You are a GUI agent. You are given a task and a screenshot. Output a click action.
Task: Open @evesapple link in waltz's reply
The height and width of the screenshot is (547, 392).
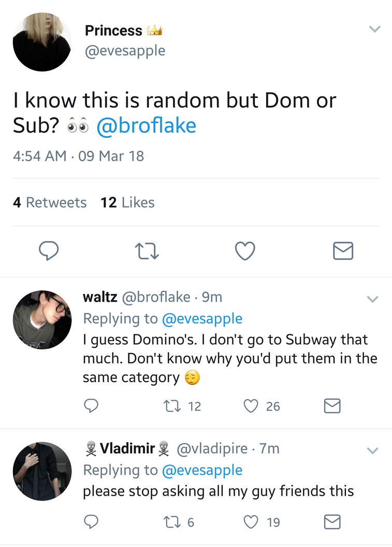tap(202, 318)
